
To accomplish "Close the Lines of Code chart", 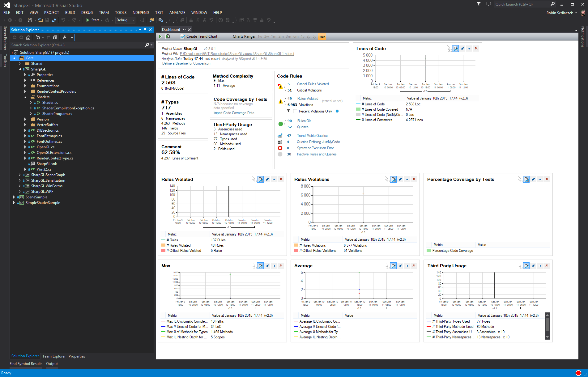I will click(476, 49).
